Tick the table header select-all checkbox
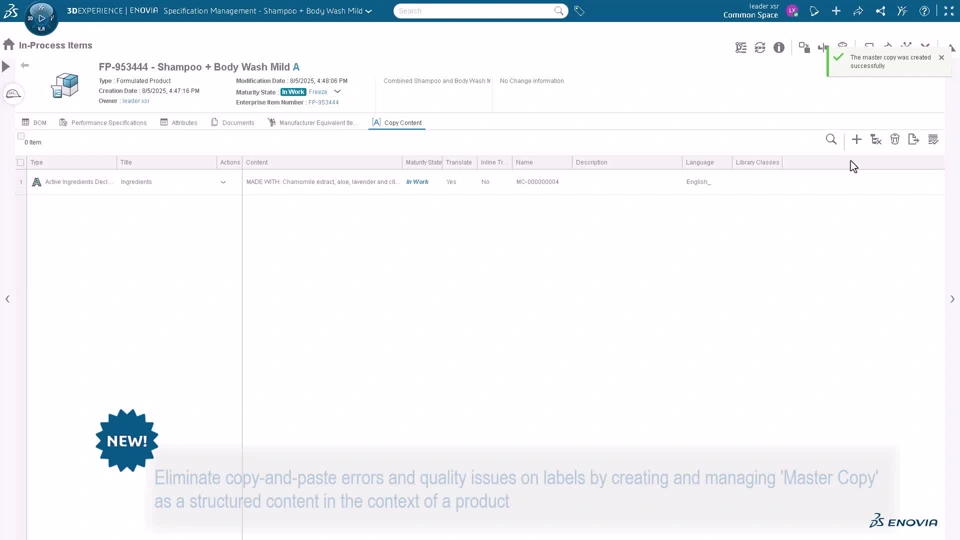960x540 pixels. [x=20, y=162]
